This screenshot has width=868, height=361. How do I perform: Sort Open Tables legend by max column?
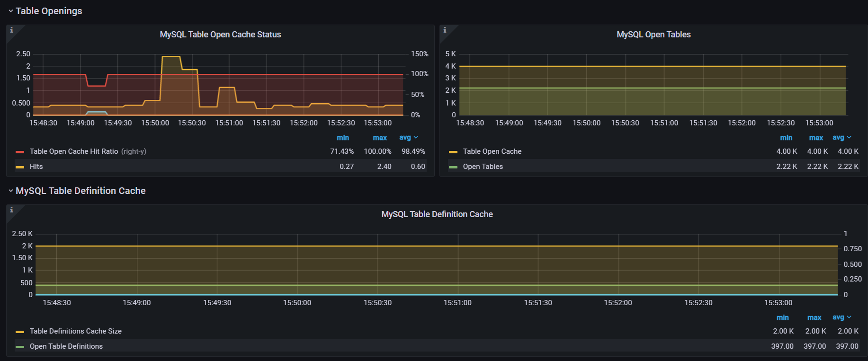pyautogui.click(x=816, y=138)
